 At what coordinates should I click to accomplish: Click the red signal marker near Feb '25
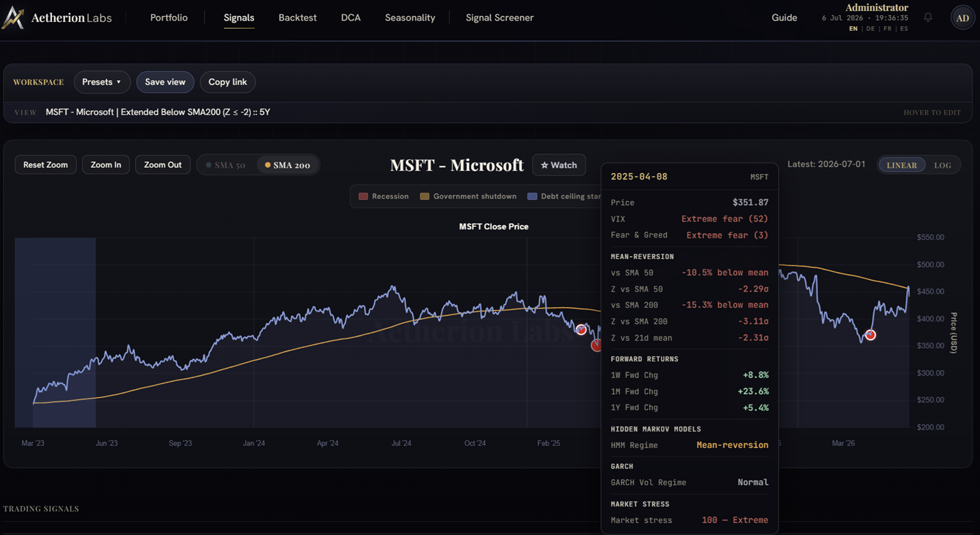pos(581,329)
